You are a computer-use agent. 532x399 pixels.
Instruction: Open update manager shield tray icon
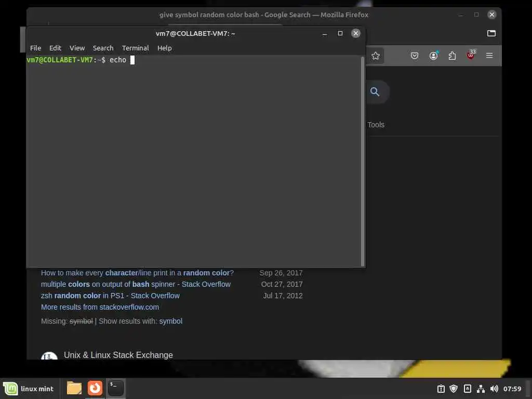point(454,389)
